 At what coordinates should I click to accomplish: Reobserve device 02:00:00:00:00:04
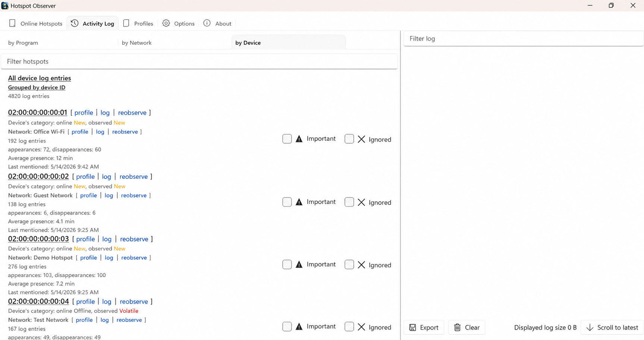134,302
